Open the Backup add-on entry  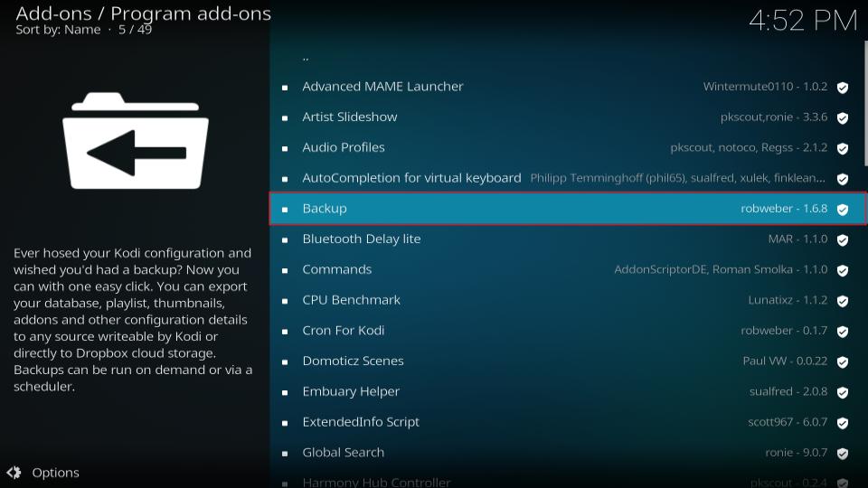569,209
